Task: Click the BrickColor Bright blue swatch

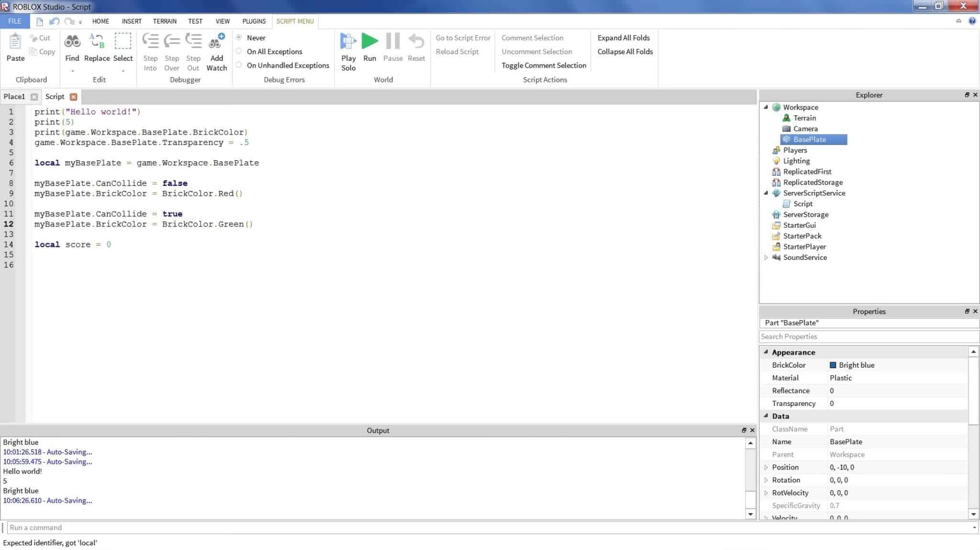Action: (833, 365)
